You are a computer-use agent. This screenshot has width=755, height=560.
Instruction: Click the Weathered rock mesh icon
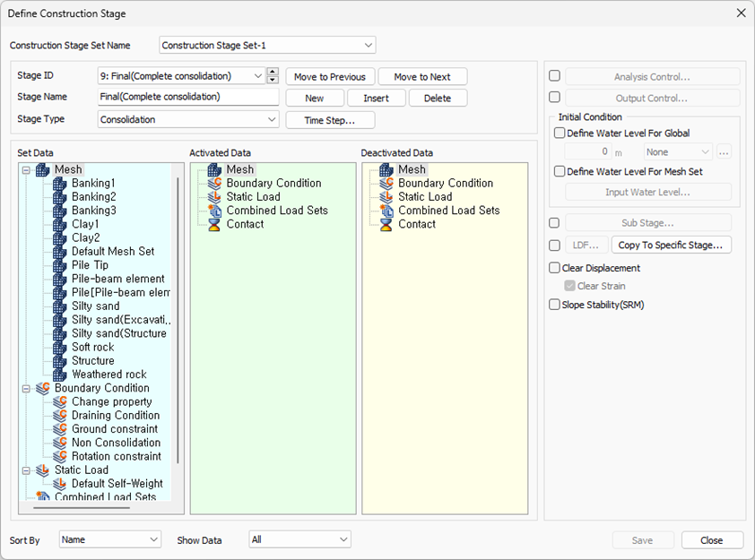(59, 375)
